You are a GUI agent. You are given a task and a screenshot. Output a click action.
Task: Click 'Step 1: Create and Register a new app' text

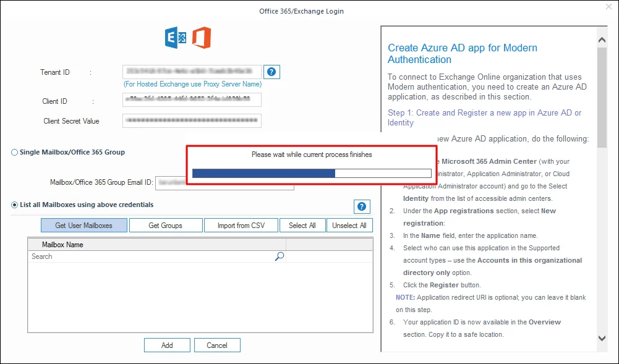click(484, 117)
